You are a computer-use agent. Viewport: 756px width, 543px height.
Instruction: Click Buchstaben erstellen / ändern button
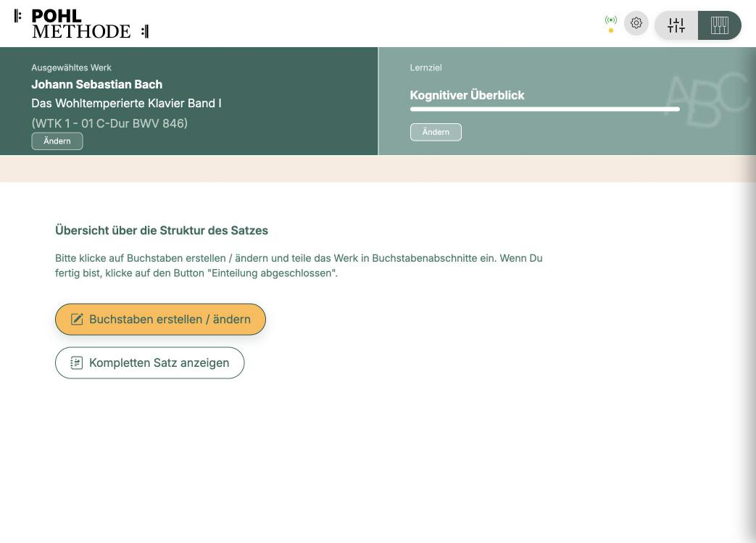point(161,319)
